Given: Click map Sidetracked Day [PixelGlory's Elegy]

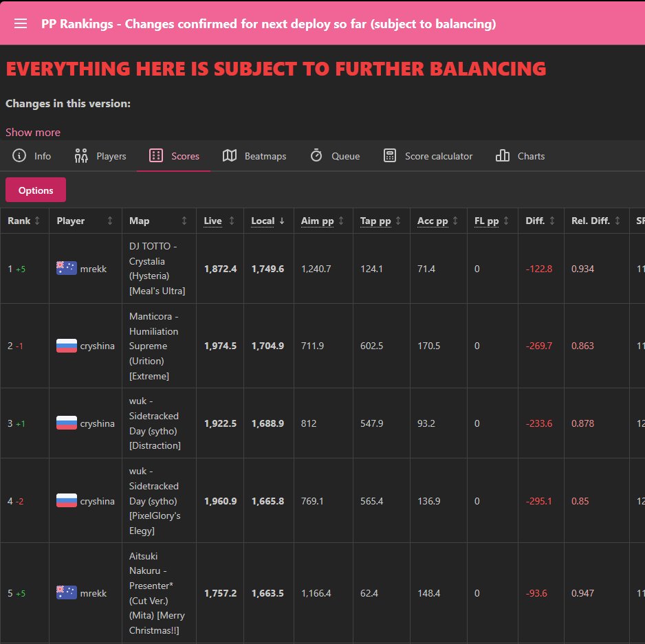Looking at the screenshot, I should [x=155, y=501].
